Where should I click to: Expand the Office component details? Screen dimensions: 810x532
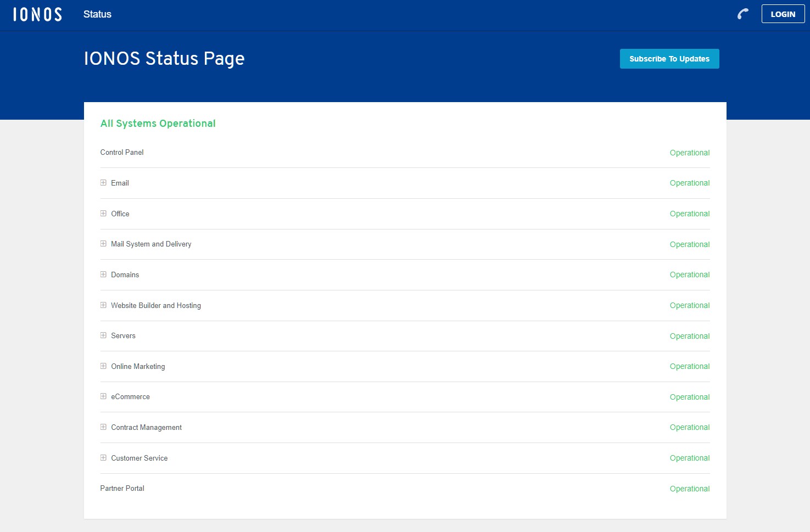coord(103,214)
